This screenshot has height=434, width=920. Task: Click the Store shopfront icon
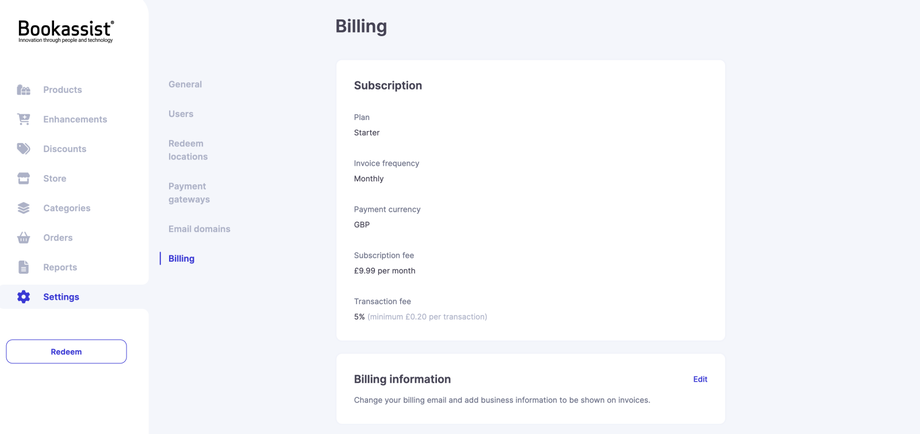coord(24,178)
